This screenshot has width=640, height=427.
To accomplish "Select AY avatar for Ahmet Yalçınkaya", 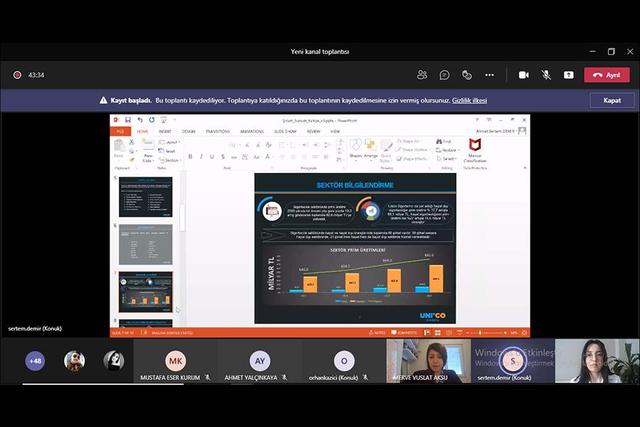I will tap(260, 360).
